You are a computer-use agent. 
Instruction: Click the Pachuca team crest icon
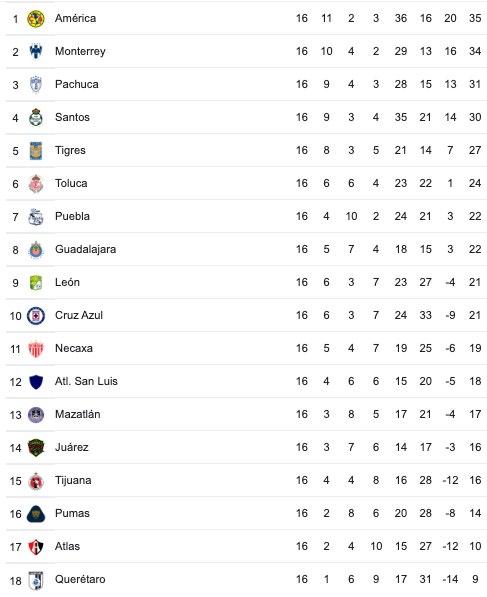36,85
